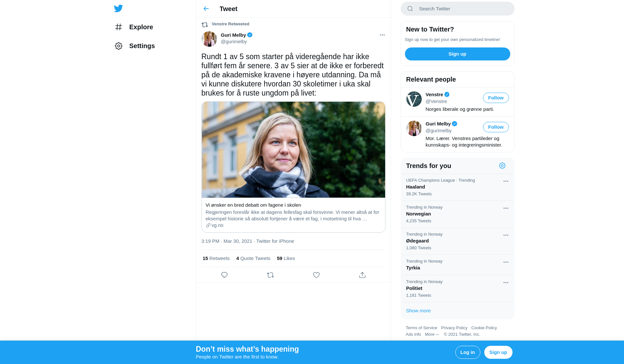Open the Ødegaard trend
Viewport: 624px width, 364px height.
click(x=458, y=241)
